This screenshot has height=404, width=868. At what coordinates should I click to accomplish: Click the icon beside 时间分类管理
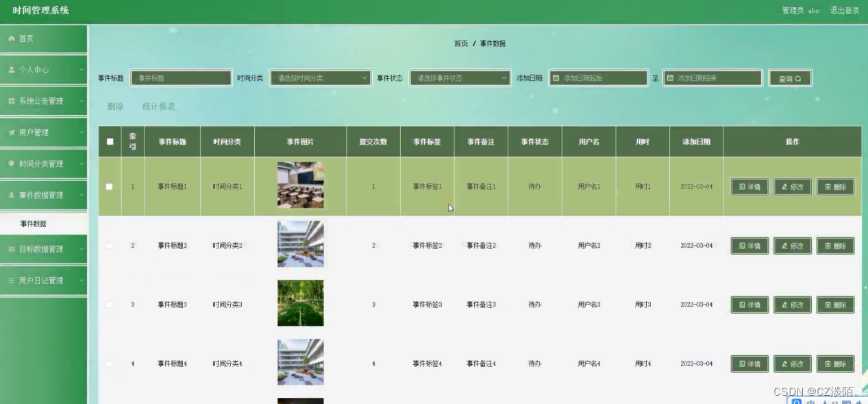(x=12, y=164)
